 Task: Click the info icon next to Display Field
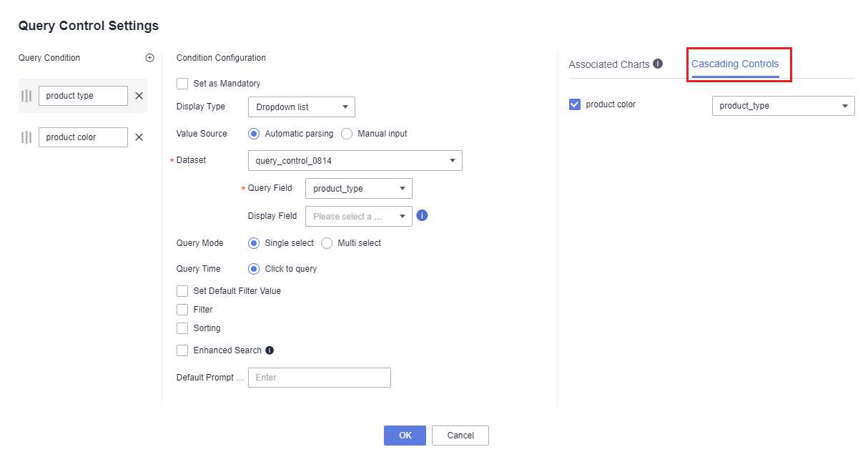(422, 215)
